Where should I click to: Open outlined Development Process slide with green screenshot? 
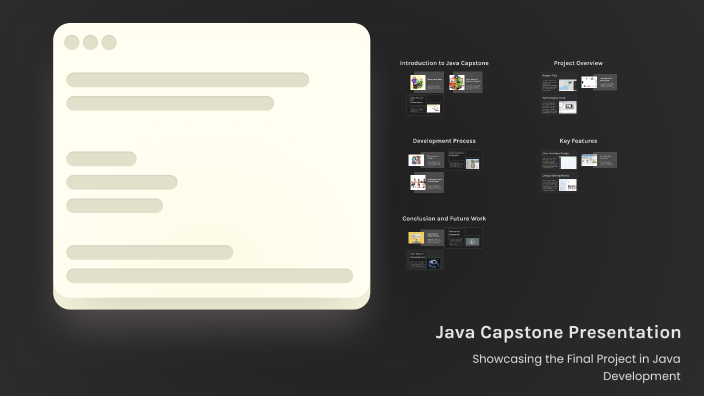(x=464, y=160)
